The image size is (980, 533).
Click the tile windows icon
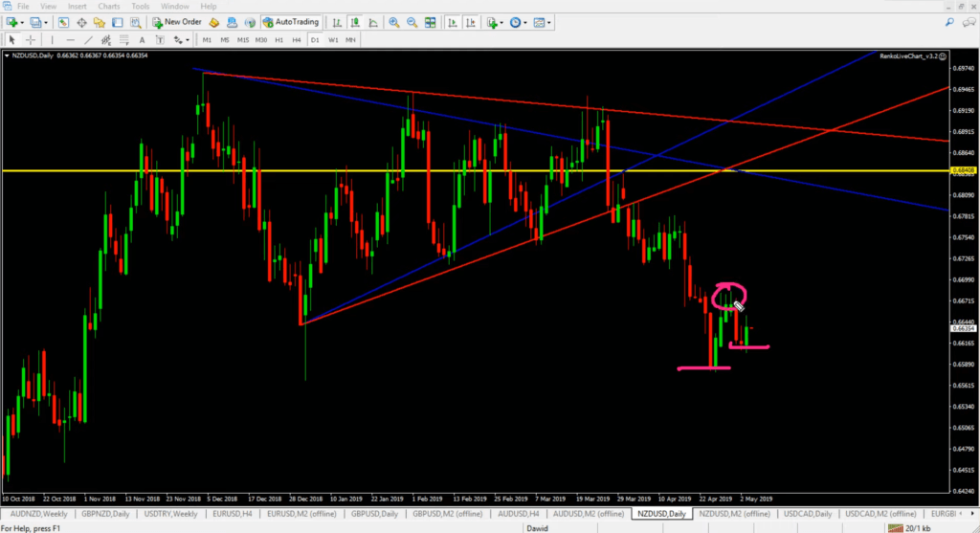pyautogui.click(x=431, y=22)
